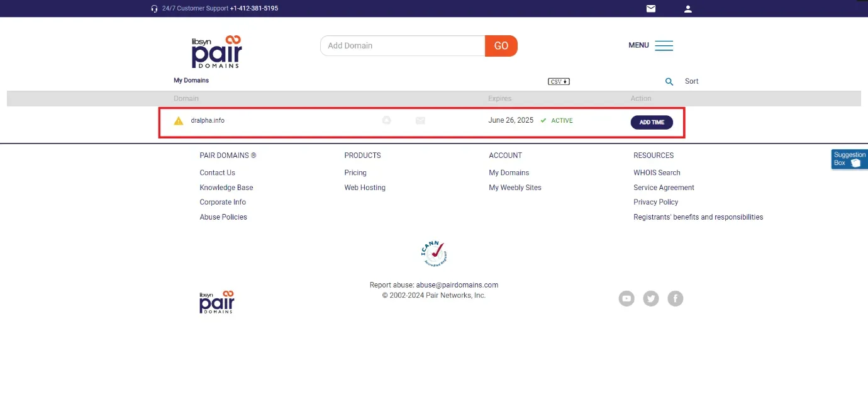The image size is (868, 411).
Task: Open the Knowledge Base link
Action: point(226,188)
